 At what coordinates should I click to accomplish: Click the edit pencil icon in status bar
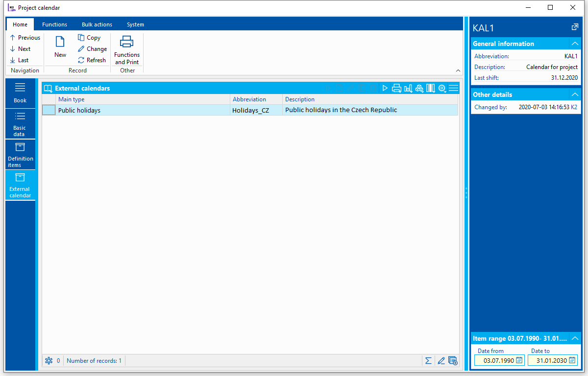pyautogui.click(x=441, y=361)
